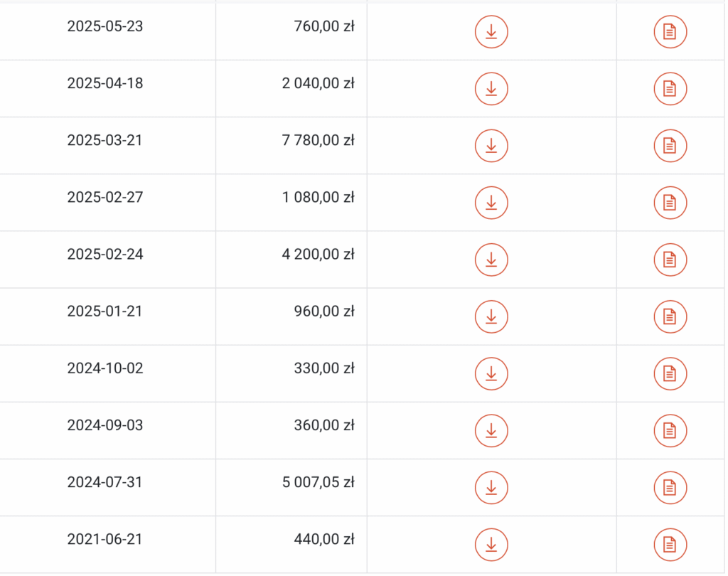Download the 2024-10-02 entry
This screenshot has width=728, height=576.
coord(491,373)
